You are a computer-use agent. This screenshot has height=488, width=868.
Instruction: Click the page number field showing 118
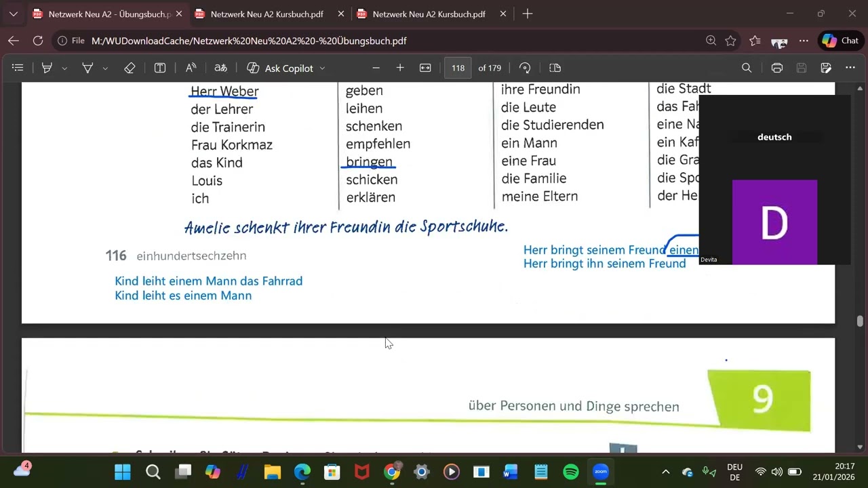pyautogui.click(x=458, y=68)
